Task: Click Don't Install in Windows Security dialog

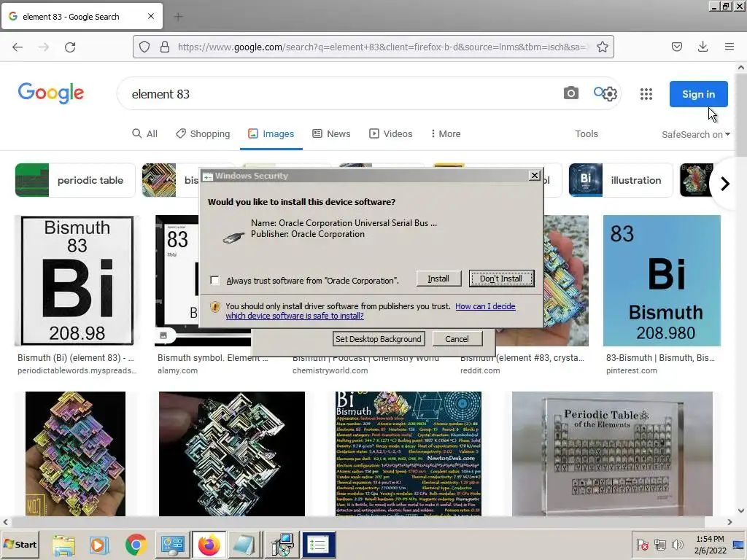Action: pos(501,279)
